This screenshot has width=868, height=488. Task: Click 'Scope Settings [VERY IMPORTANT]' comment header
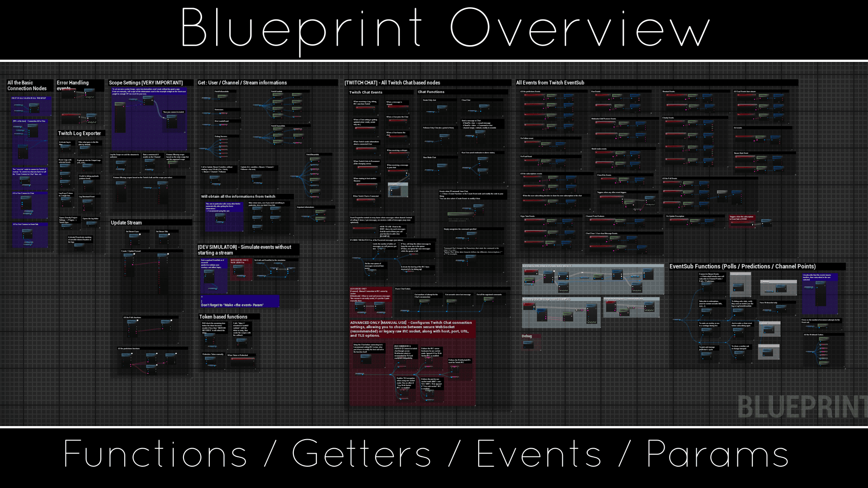(146, 83)
